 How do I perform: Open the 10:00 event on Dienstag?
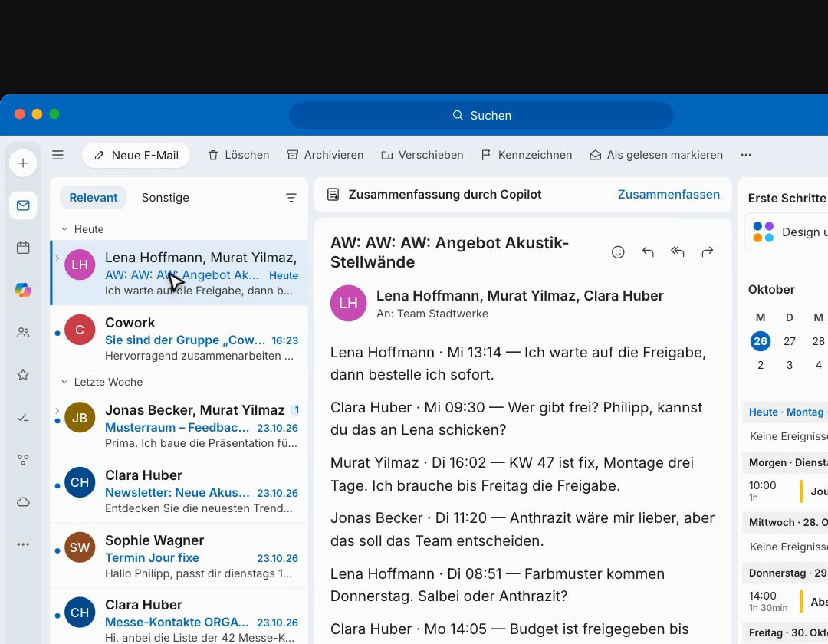pyautogui.click(x=787, y=491)
